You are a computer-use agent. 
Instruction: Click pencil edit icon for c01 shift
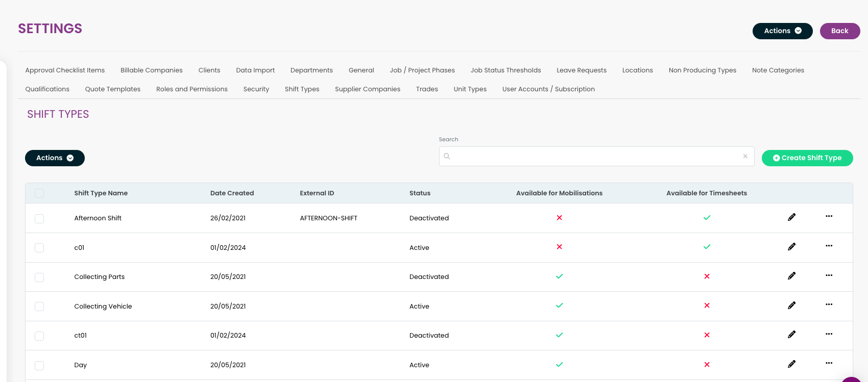(x=791, y=247)
